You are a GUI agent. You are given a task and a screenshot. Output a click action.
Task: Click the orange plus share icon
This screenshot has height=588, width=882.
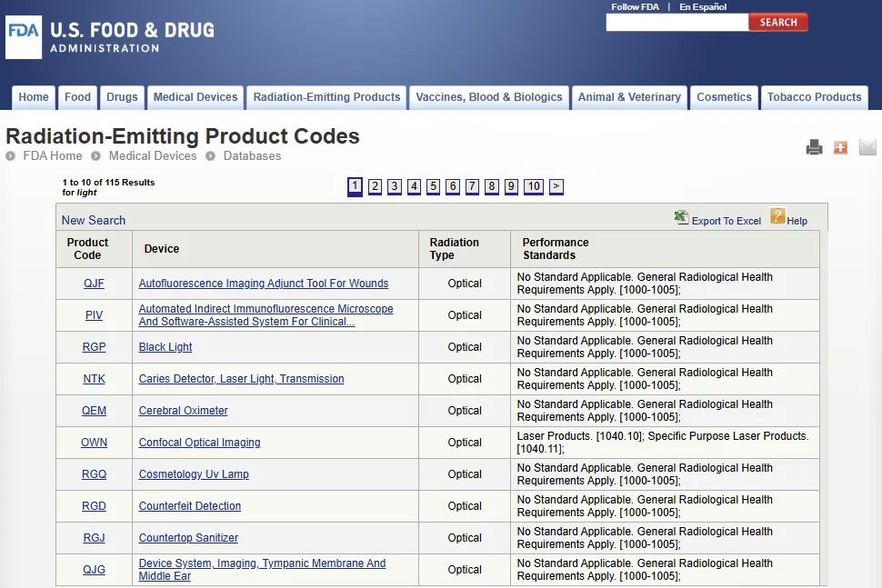tap(840, 147)
